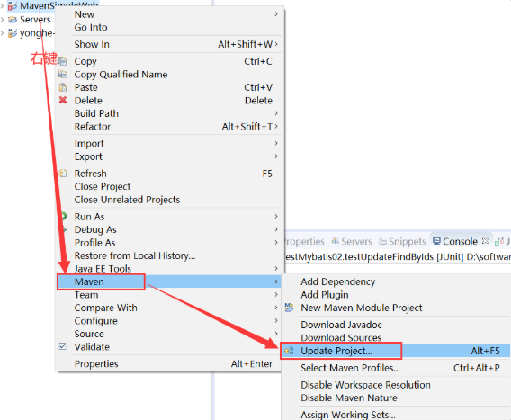
Task: Choose Select Maven Profiles...
Action: coord(350,368)
